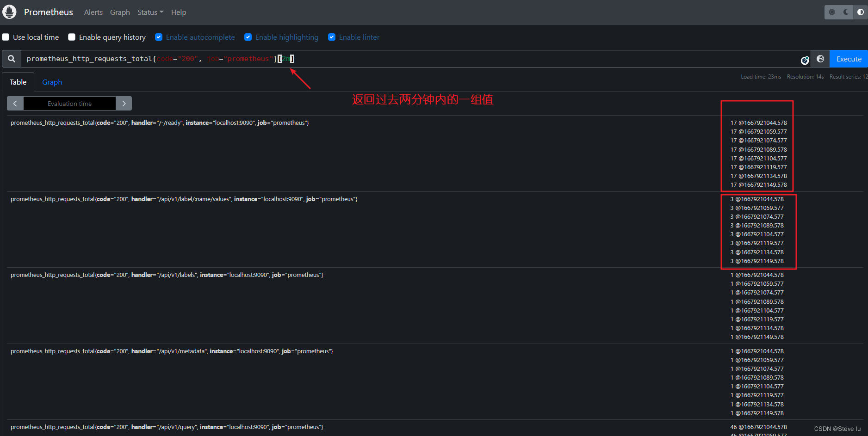Switch to the Graph tab
Viewport: 868px width, 436px height.
click(52, 82)
